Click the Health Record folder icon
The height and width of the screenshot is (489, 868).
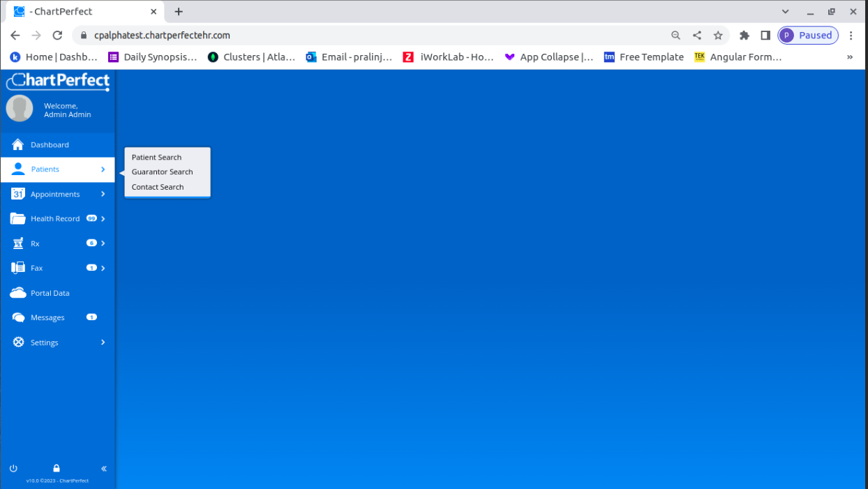(x=17, y=218)
